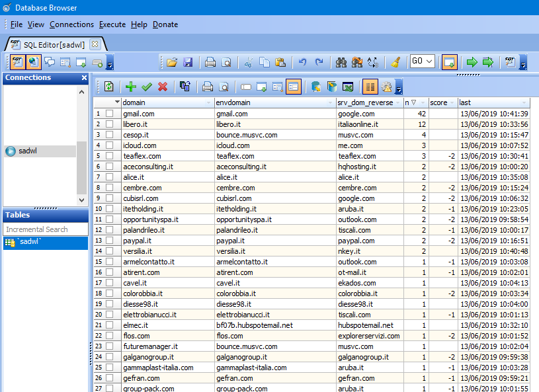
Task: Click the database import icon
Action: (x=332, y=87)
